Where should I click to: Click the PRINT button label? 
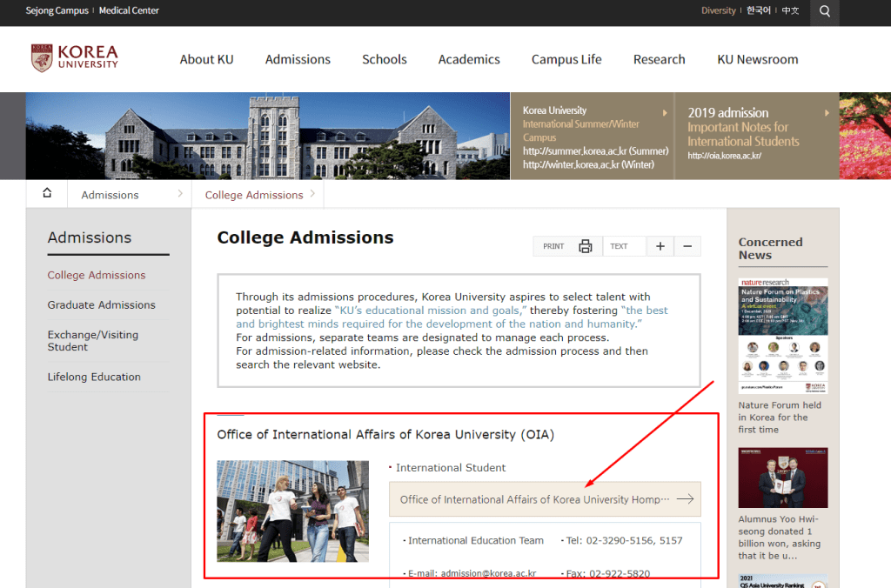pos(553,246)
